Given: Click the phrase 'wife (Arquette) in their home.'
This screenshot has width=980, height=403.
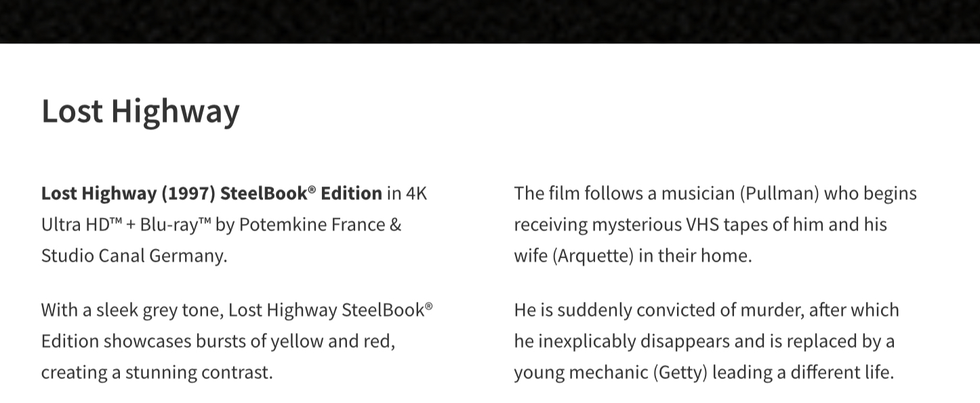Looking at the screenshot, I should click(633, 256).
